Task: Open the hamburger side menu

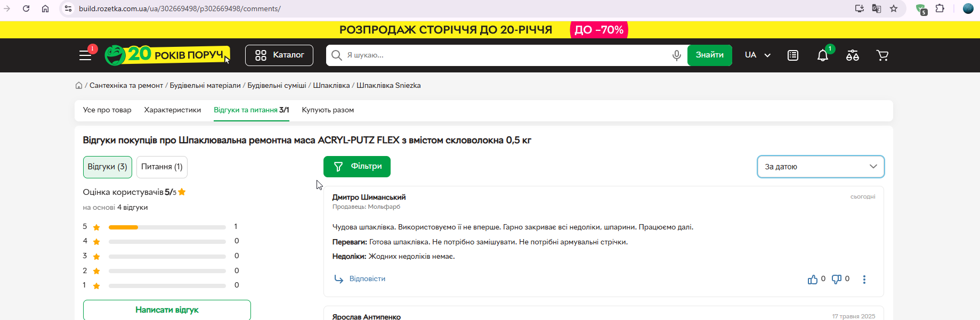Action: pyautogui.click(x=85, y=55)
